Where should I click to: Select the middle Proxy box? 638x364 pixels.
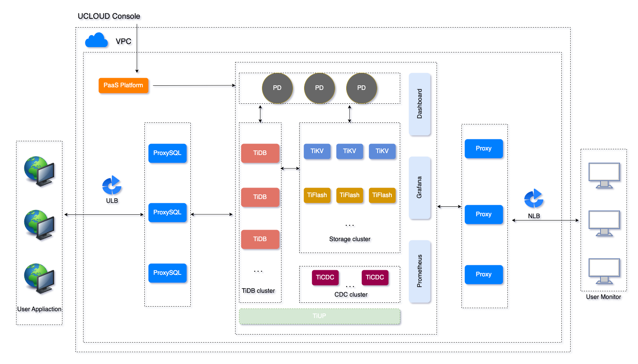tap(484, 214)
